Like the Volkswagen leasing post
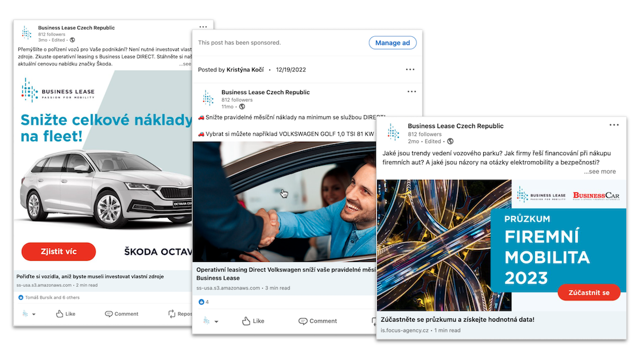Viewport: 644px width, 359px height. [x=253, y=321]
